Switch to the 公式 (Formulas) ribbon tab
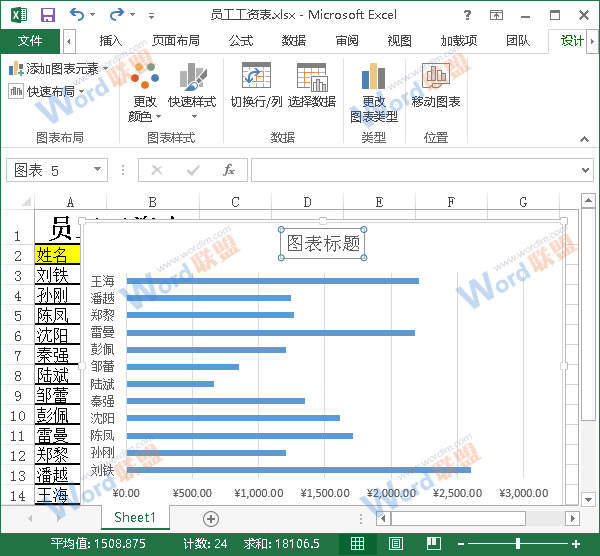 (241, 41)
